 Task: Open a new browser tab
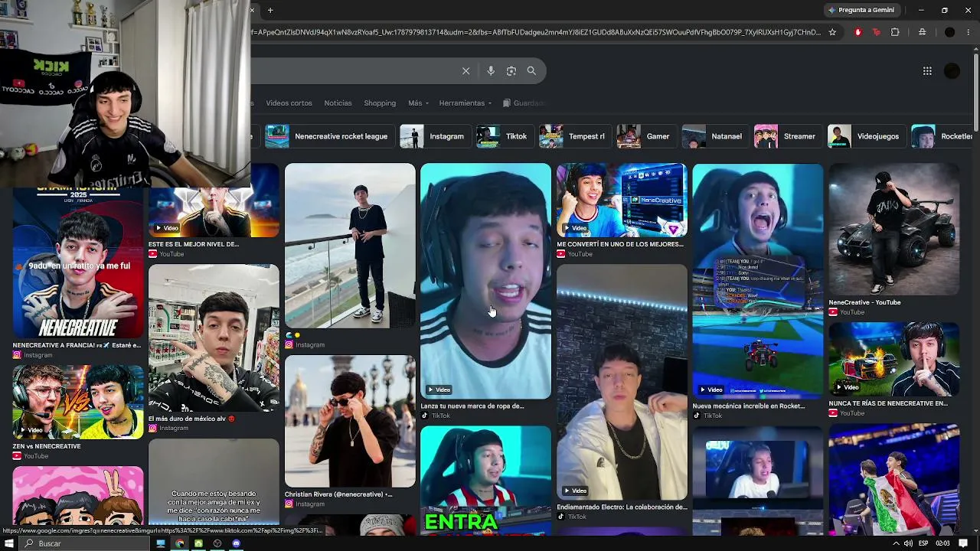270,10
